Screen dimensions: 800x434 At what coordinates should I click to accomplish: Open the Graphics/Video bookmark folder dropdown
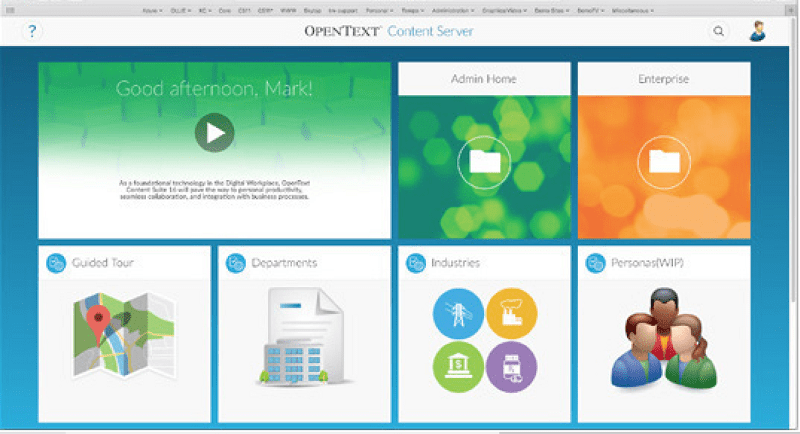coord(504,10)
